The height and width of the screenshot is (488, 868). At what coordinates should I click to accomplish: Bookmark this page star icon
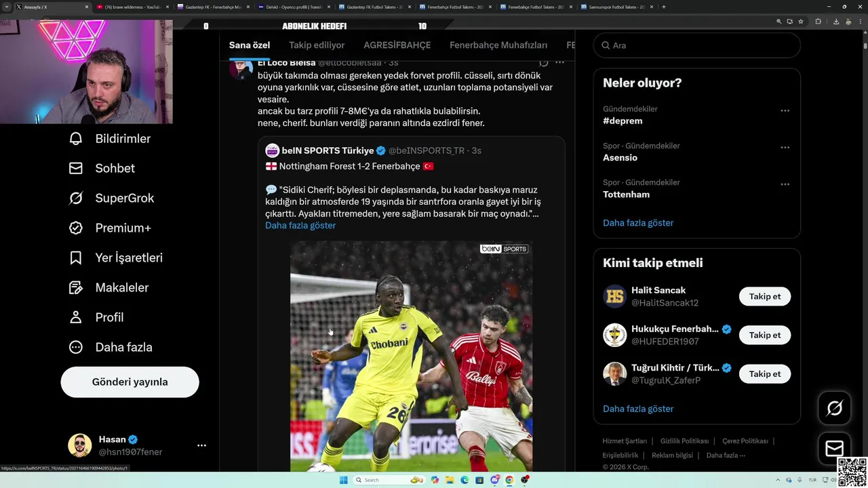tap(801, 22)
